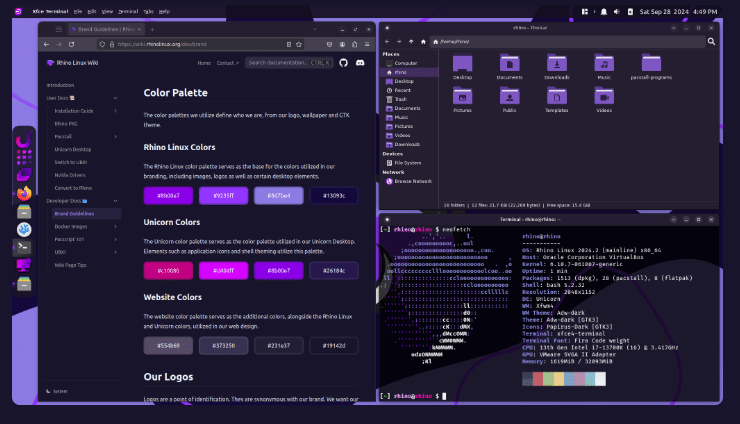The image size is (740, 424).
Task: Open Firefox list all tabs dropdown
Action: tap(315, 29)
